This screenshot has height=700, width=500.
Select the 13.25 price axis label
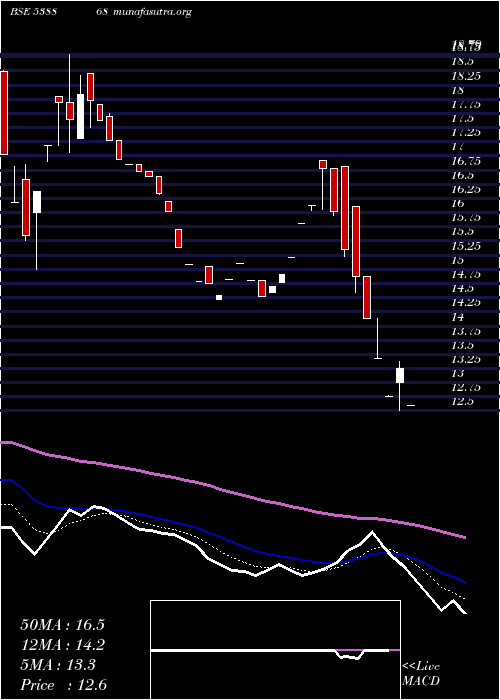click(466, 359)
